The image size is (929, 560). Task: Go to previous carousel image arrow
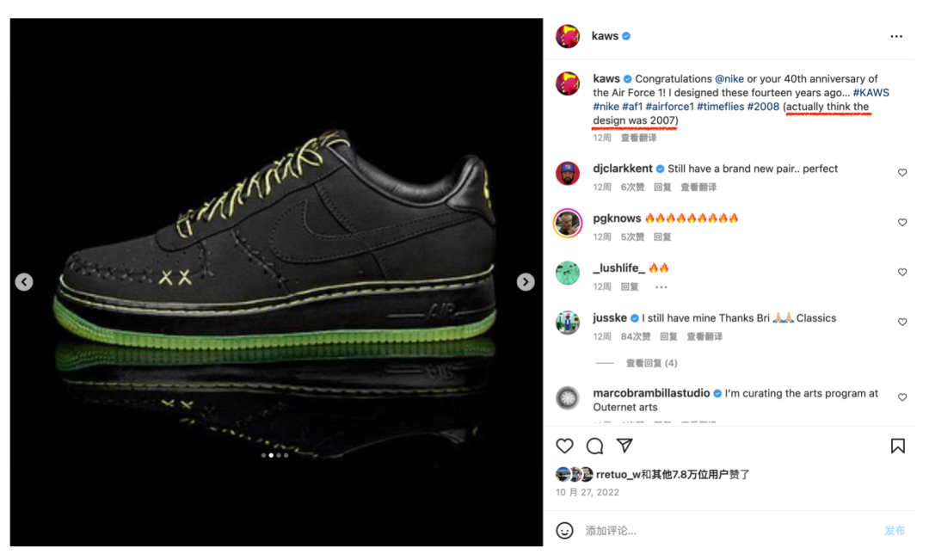click(24, 282)
